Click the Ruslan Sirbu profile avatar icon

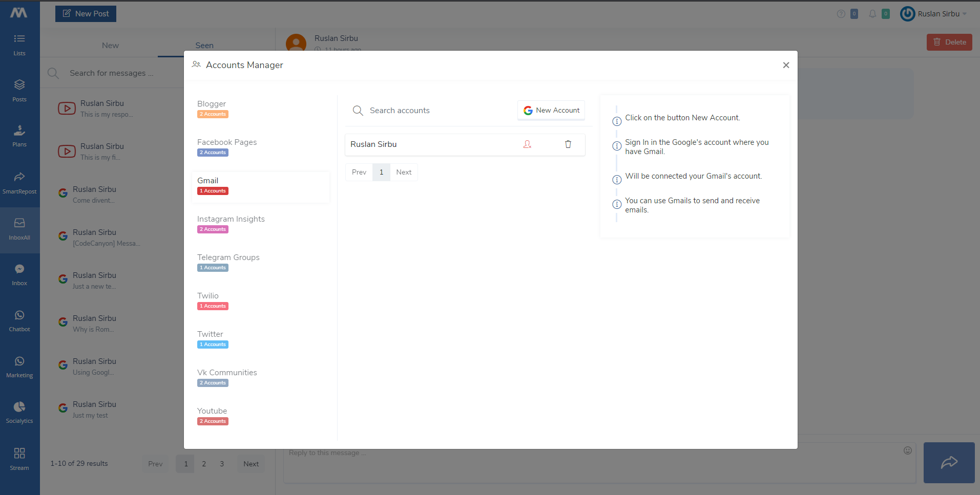[907, 14]
